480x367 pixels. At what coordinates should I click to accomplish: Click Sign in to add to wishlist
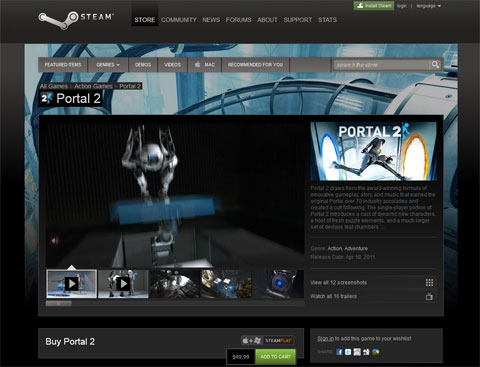pyautogui.click(x=325, y=338)
